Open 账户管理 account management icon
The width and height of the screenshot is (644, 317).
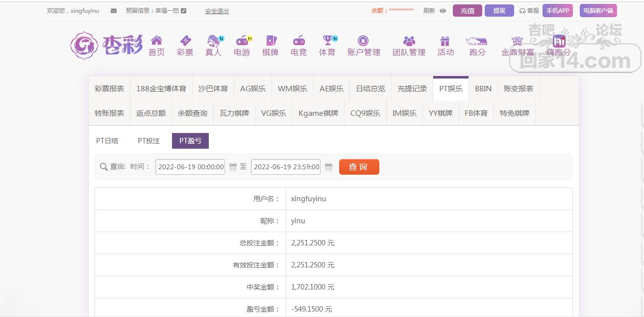click(x=363, y=41)
